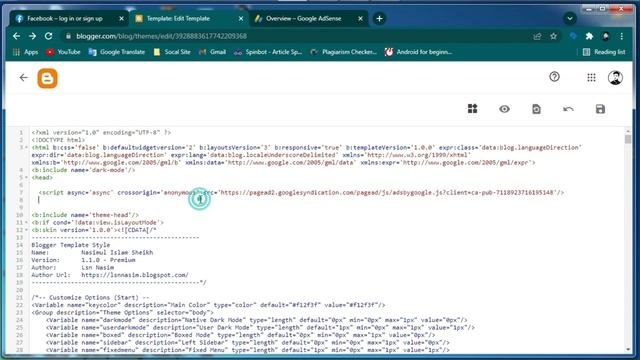Undo changes with revert icon
This screenshot has width=640, height=360.
pos(568,109)
